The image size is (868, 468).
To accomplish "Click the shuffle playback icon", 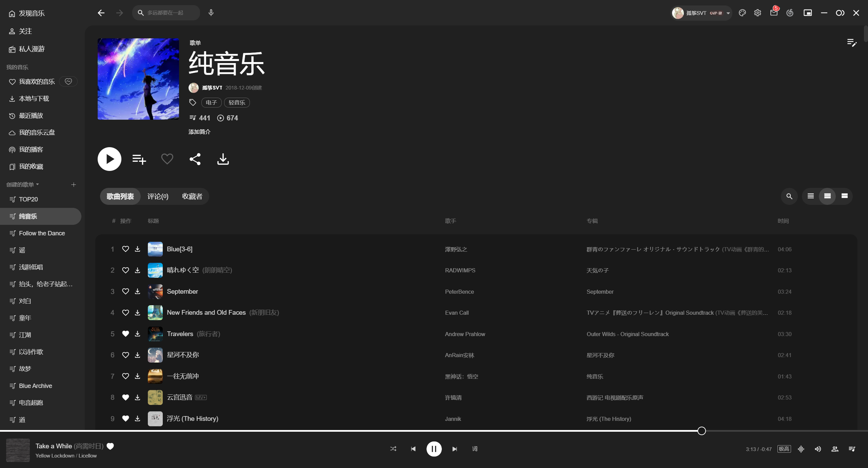I will tap(393, 449).
